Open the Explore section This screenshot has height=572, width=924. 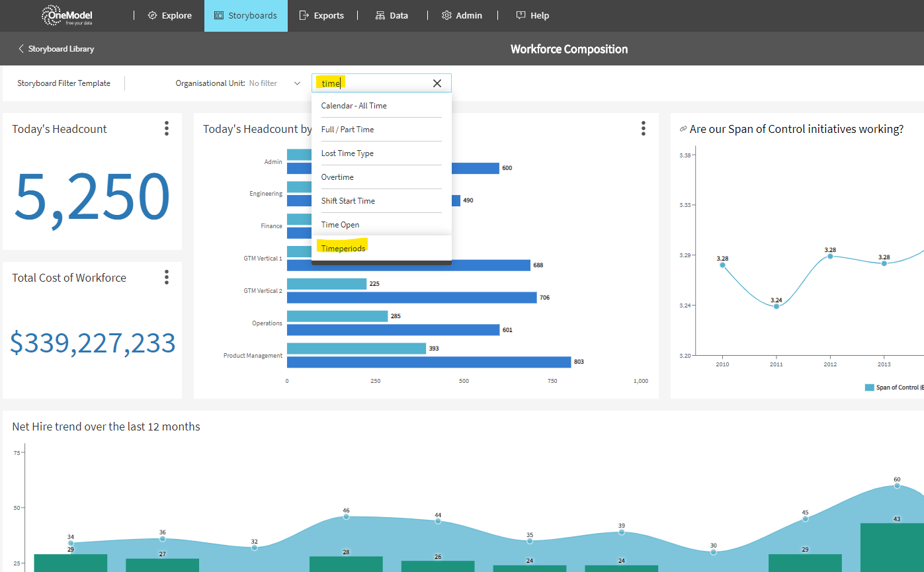pyautogui.click(x=169, y=15)
